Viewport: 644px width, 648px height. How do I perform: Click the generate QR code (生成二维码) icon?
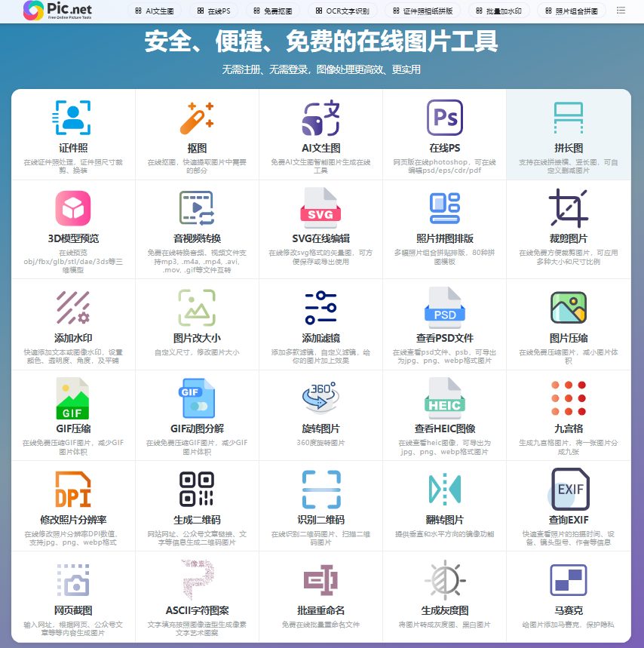[x=197, y=488]
